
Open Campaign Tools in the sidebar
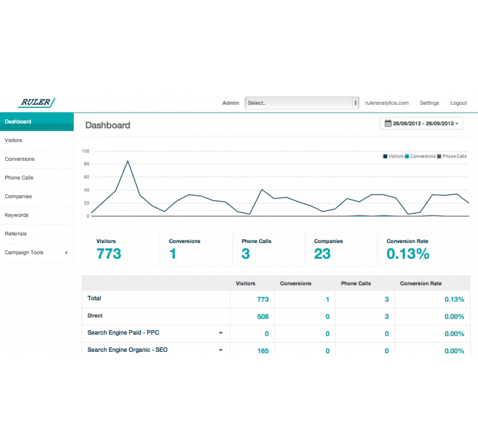coord(37,252)
